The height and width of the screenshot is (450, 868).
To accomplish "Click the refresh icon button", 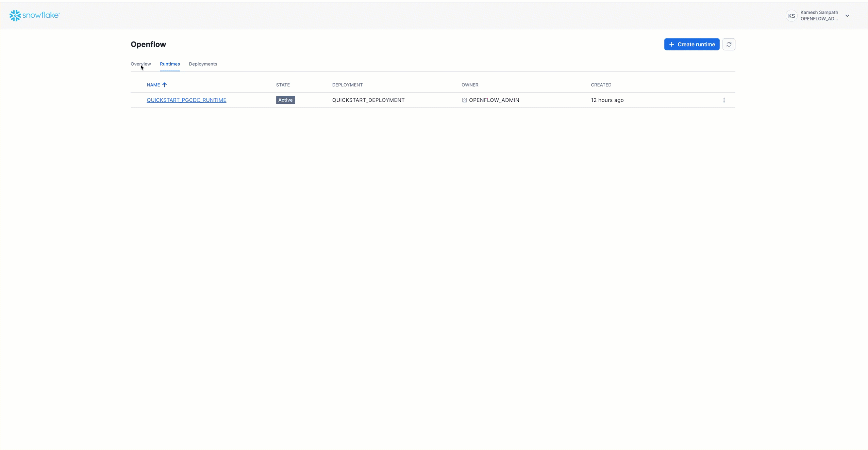I will click(729, 44).
